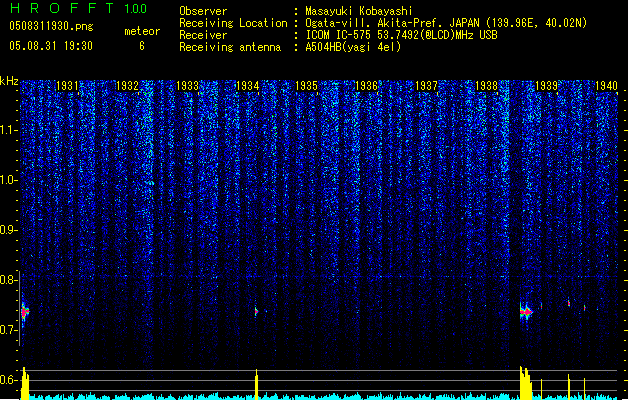
Task: Click the ICOM IC-575 receiver text
Action: (401, 35)
